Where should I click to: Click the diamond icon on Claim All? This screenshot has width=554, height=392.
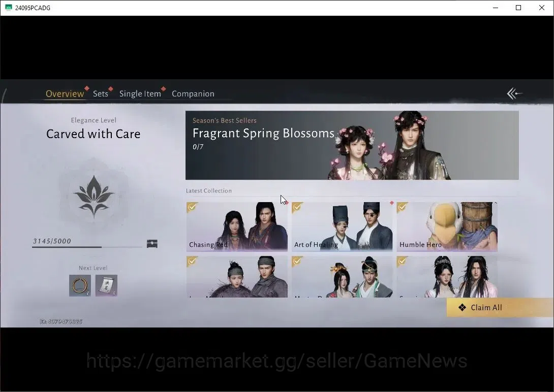point(462,307)
